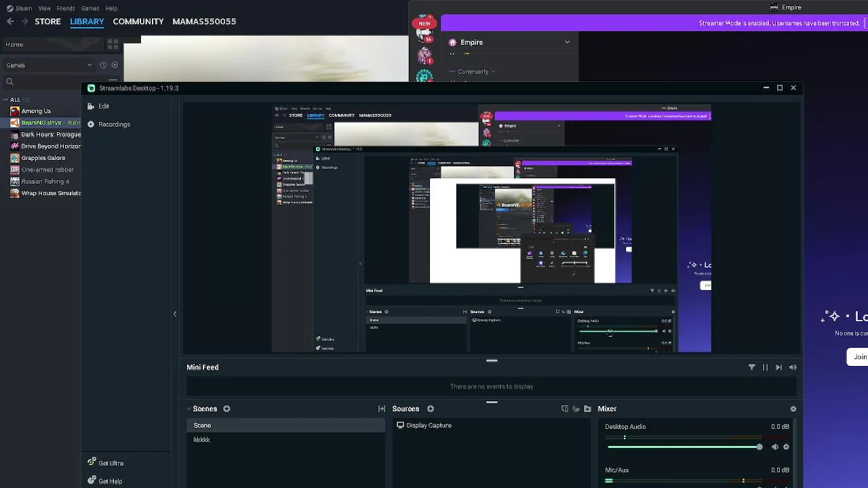Switch to Steam LIBRARY tab
Viewport: 868px width, 488px height.
pos(87,22)
